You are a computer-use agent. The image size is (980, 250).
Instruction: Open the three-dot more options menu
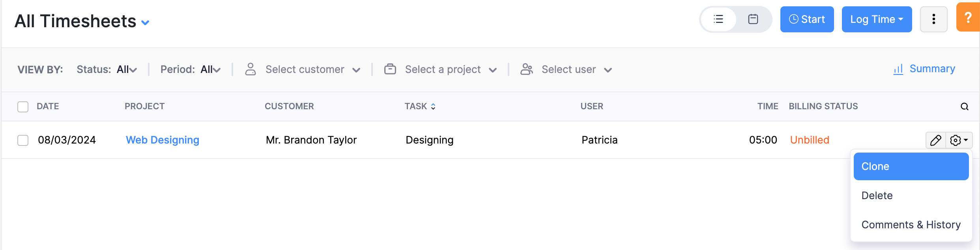pos(933,19)
